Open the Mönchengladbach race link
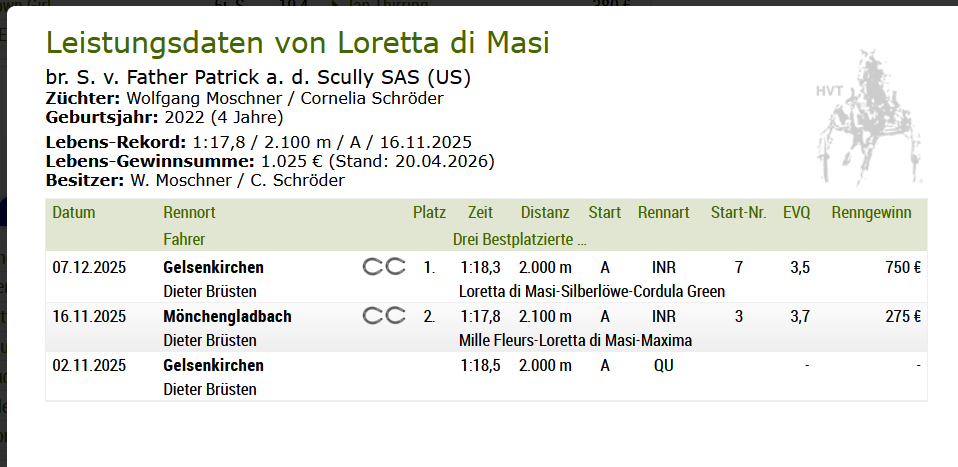 coord(227,316)
